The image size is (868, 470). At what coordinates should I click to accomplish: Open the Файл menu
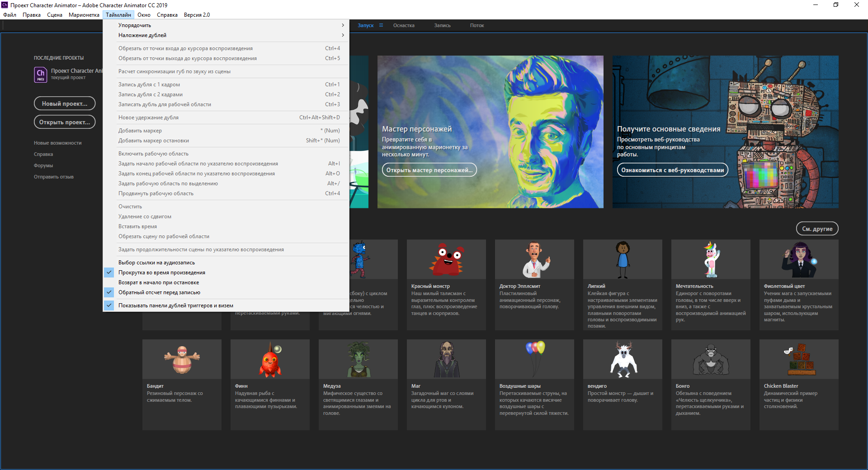point(9,15)
